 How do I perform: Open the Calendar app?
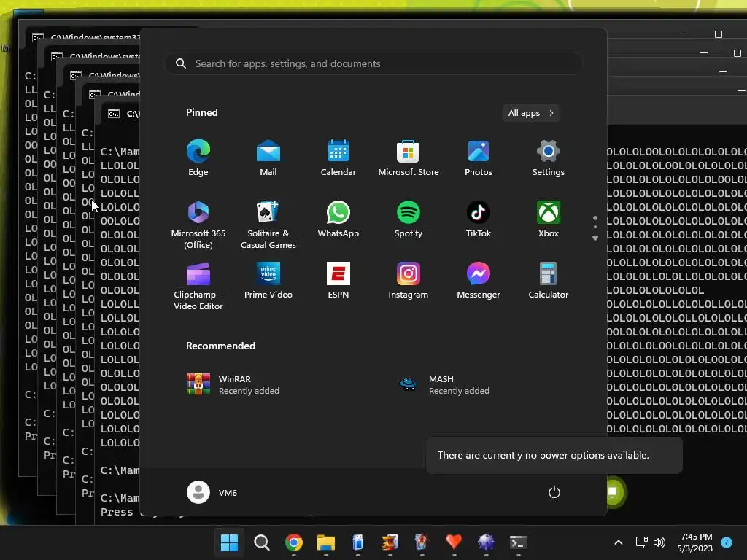coord(338,158)
